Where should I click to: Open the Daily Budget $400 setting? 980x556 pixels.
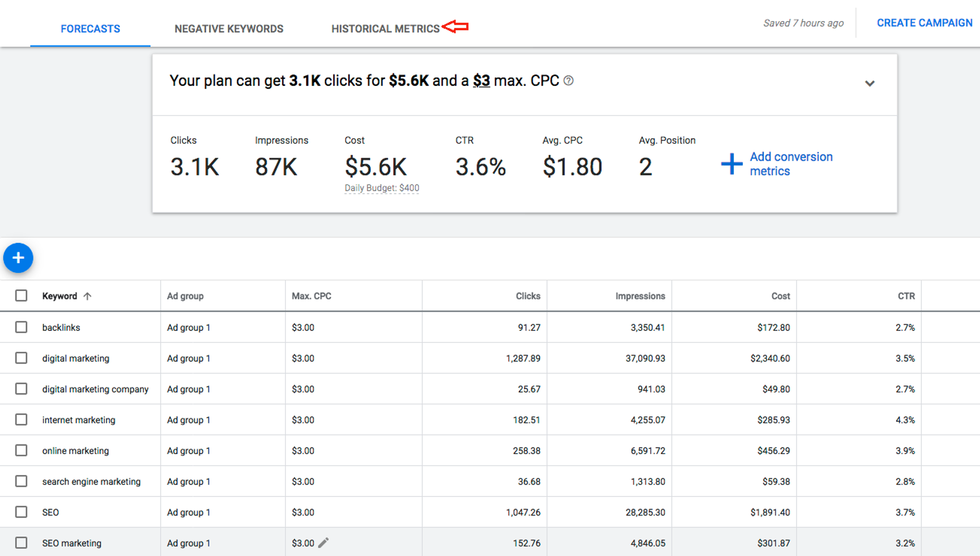pos(382,188)
